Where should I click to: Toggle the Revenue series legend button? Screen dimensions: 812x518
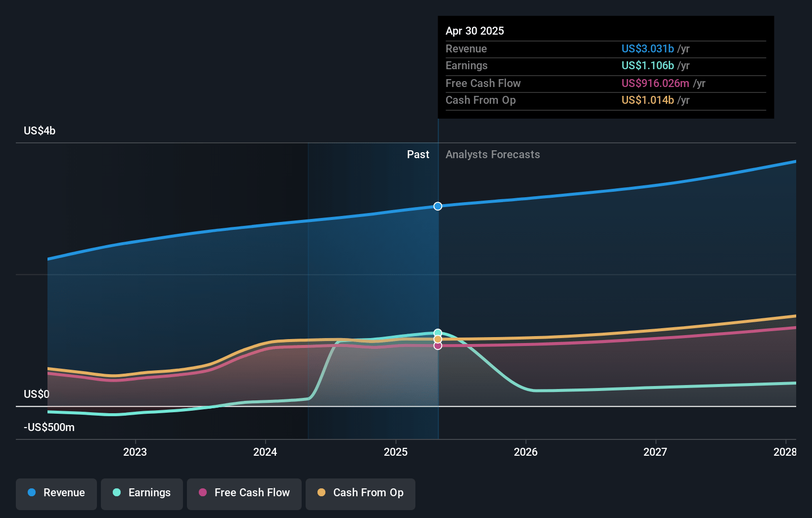point(56,494)
